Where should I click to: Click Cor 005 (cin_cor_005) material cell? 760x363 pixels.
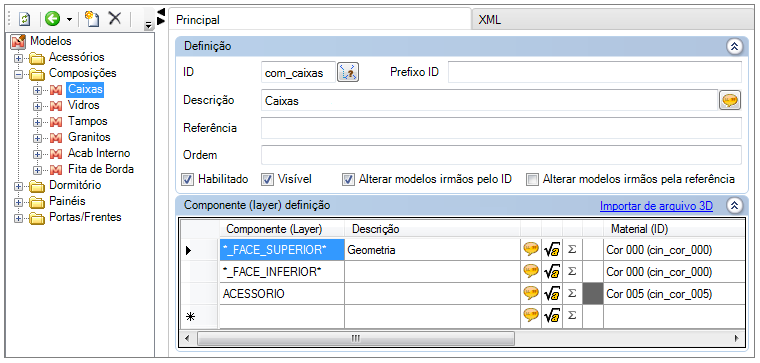pos(673,294)
